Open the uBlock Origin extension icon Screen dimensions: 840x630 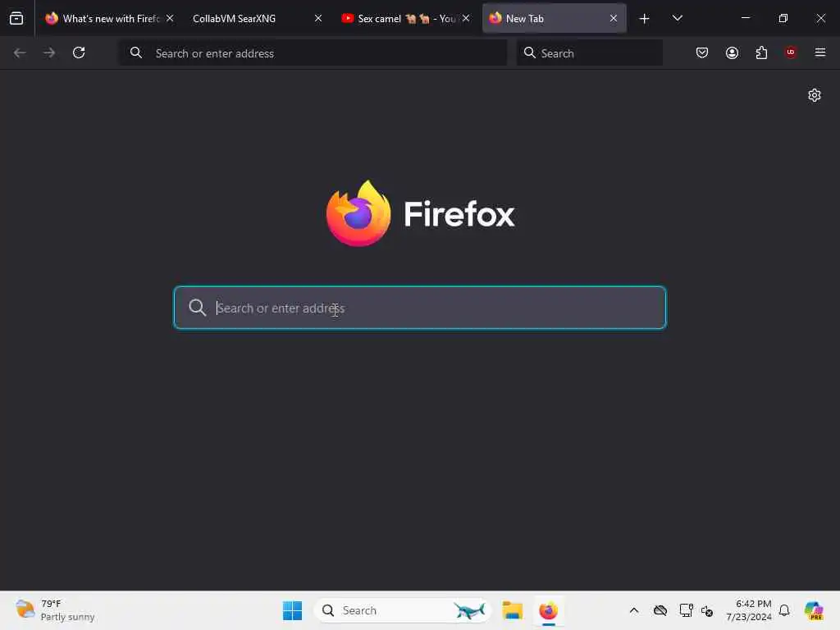tap(791, 52)
